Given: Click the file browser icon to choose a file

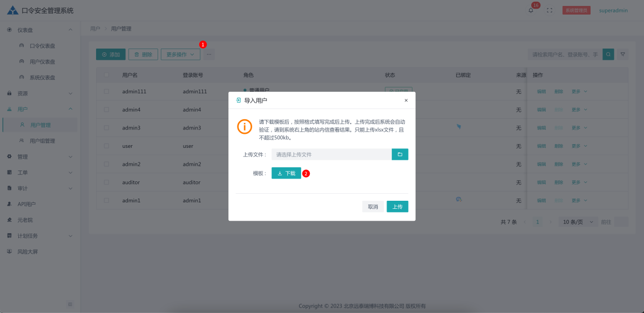Looking at the screenshot, I should pyautogui.click(x=399, y=154).
